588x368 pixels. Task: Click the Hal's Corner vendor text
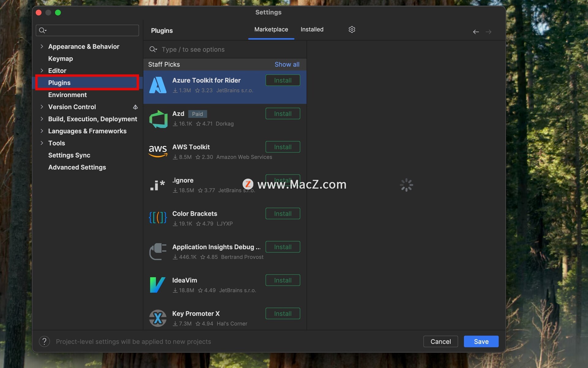point(232,324)
